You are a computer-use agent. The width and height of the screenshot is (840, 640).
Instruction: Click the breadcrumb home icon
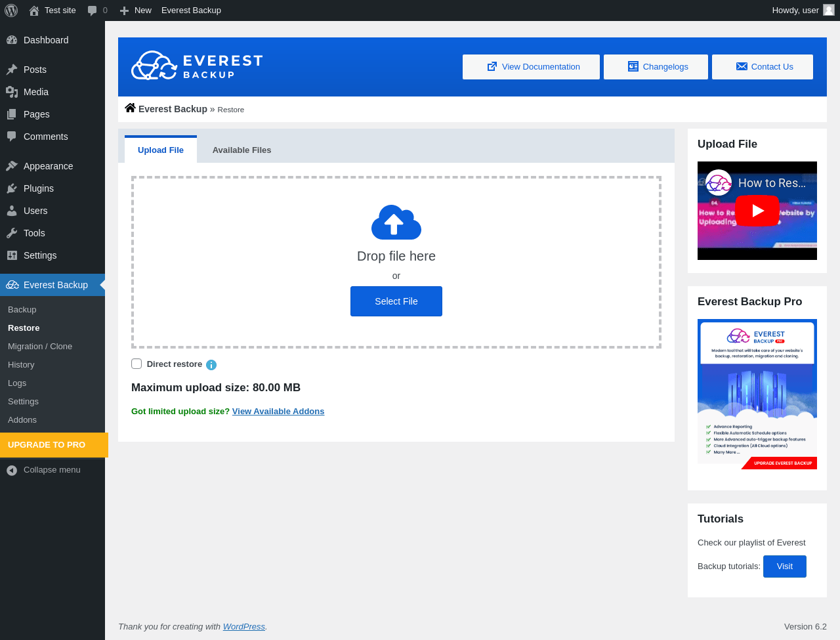click(130, 108)
